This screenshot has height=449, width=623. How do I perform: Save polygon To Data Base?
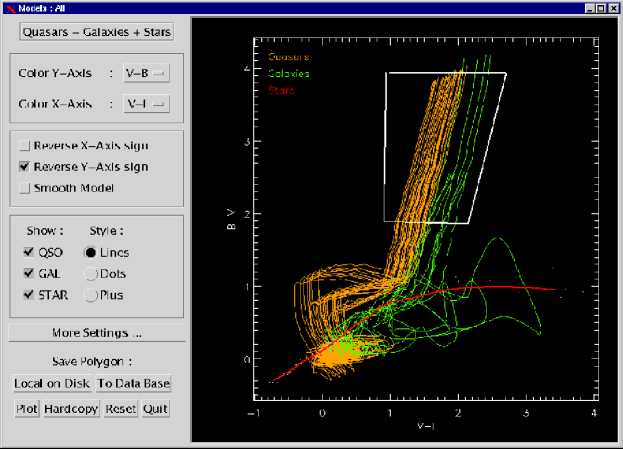134,383
